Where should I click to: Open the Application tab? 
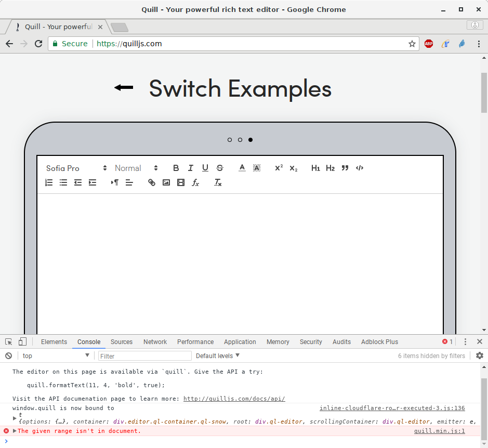pos(240,342)
